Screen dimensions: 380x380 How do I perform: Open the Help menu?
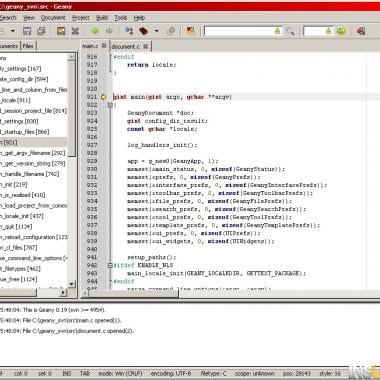click(139, 18)
